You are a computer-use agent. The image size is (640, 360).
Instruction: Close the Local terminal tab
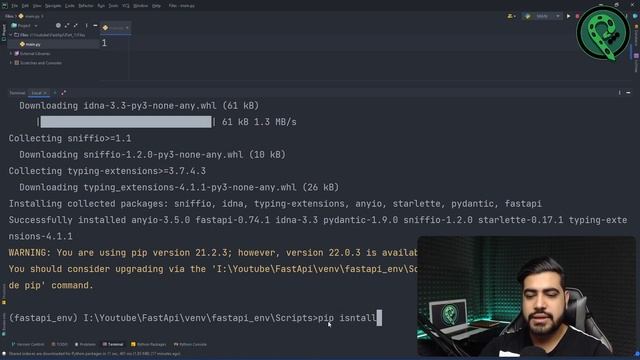pyautogui.click(x=45, y=93)
